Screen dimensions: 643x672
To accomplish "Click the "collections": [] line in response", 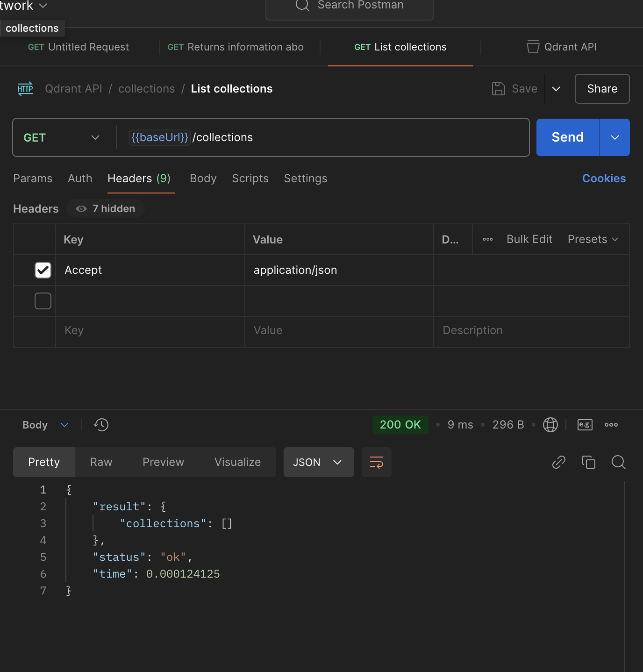I will click(x=176, y=523).
